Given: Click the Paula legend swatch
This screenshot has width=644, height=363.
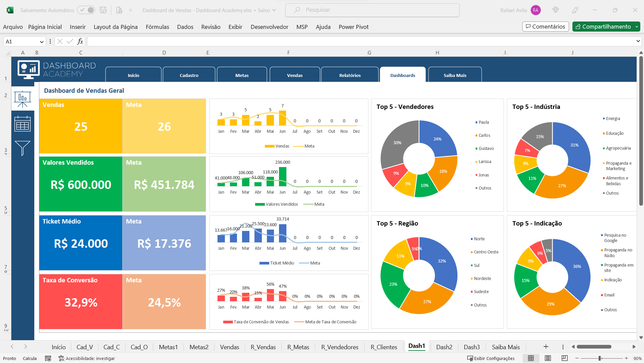Looking at the screenshot, I should click(476, 122).
